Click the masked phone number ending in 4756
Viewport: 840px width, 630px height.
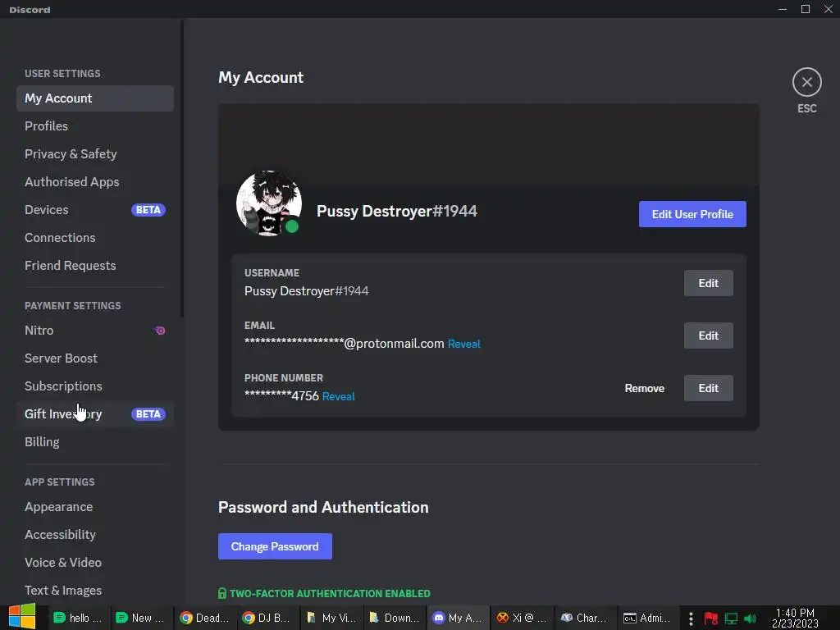click(x=281, y=396)
